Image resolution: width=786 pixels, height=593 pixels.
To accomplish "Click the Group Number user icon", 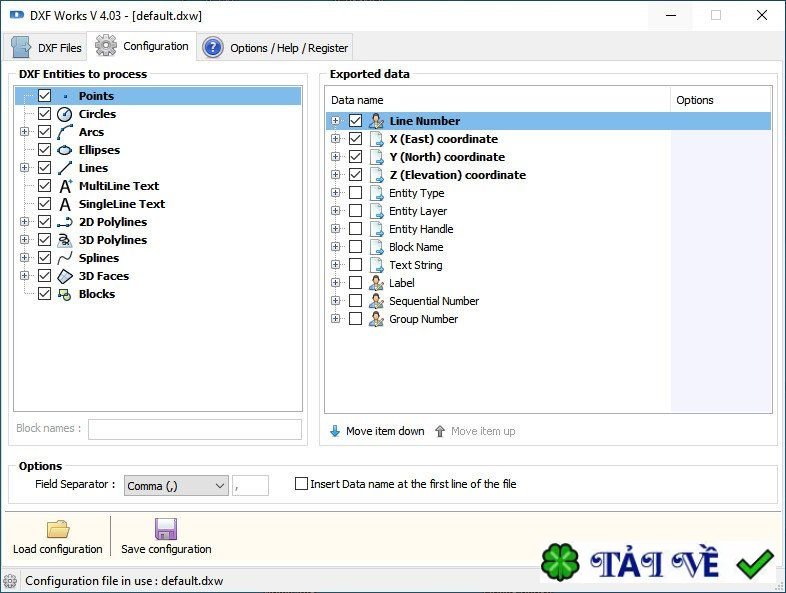I will [x=376, y=319].
